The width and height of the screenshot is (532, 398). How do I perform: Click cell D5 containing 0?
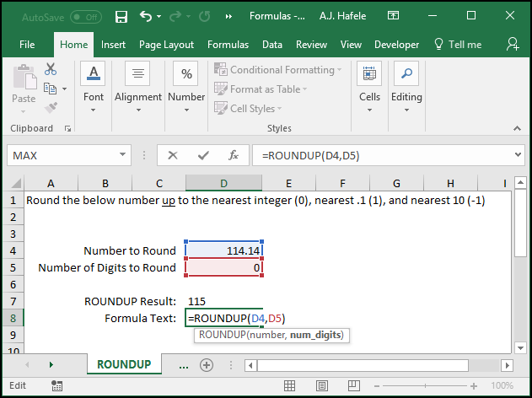[x=223, y=267]
